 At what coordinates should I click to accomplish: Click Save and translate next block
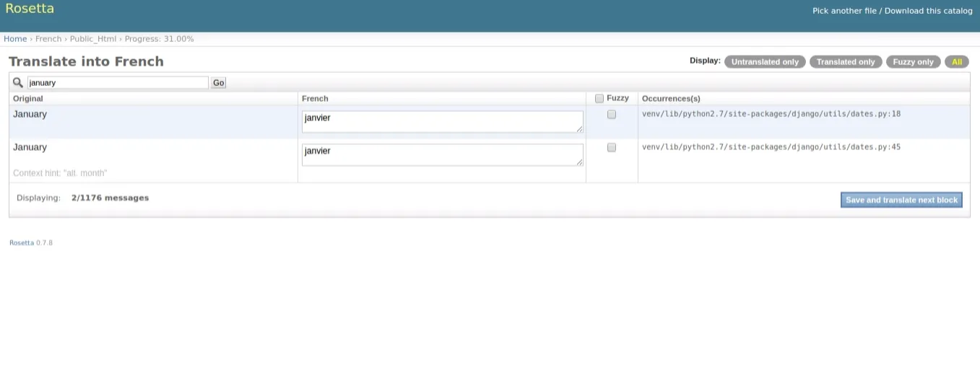coord(901,200)
